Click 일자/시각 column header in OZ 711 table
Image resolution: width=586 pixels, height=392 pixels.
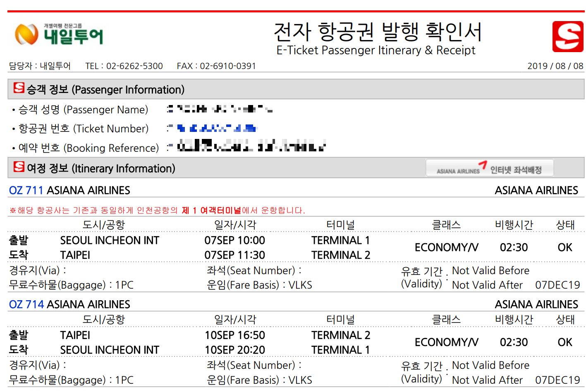(x=235, y=225)
